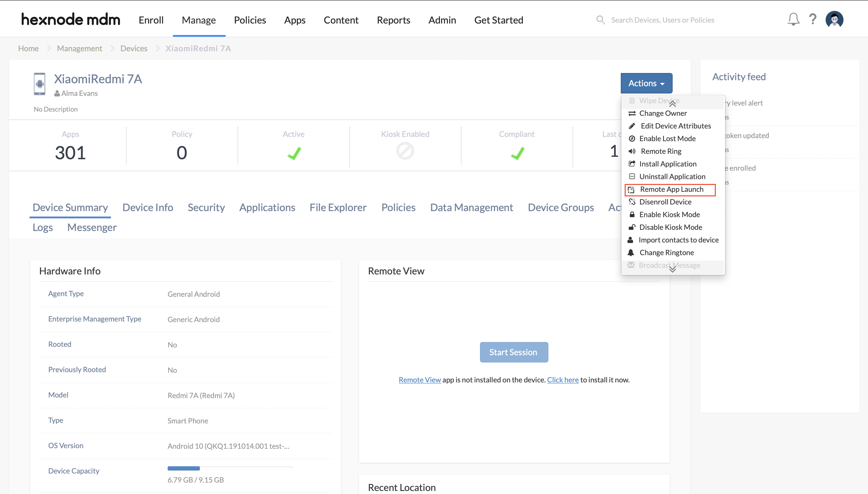Switch to the Data Management tab

[472, 207]
